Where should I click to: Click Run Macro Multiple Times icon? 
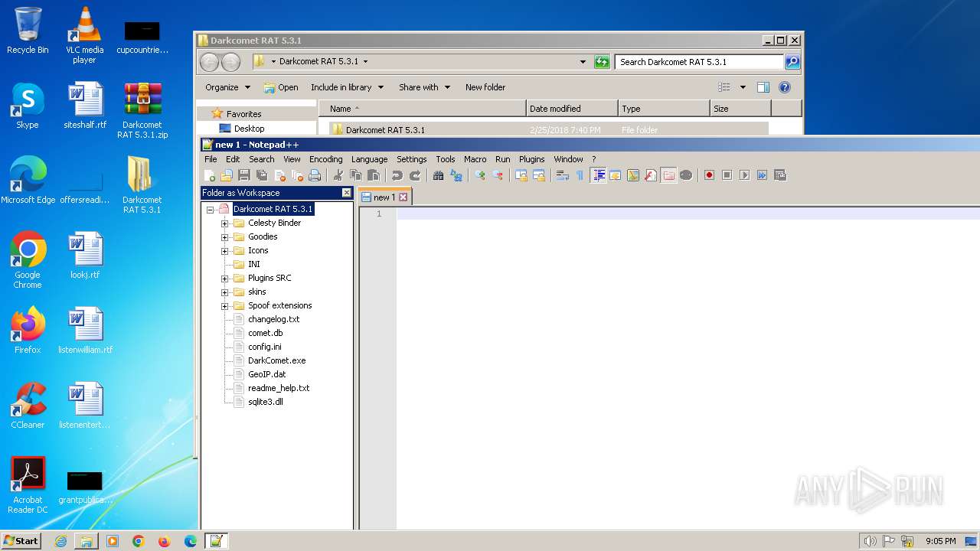762,175
